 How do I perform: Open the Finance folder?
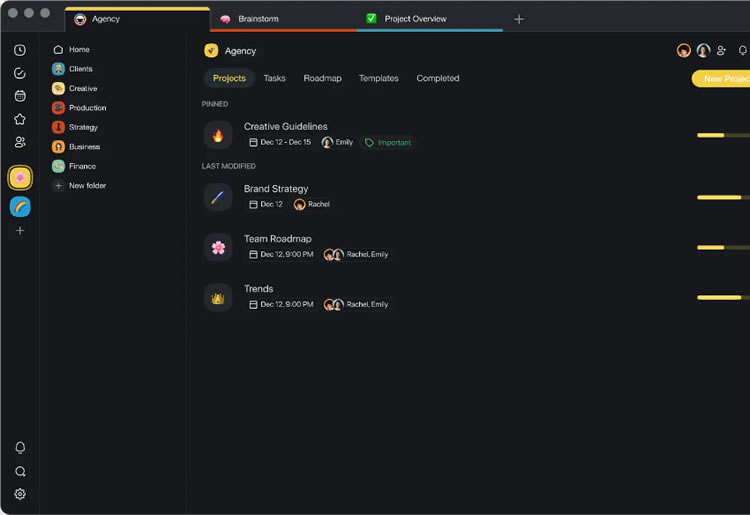pos(74,166)
